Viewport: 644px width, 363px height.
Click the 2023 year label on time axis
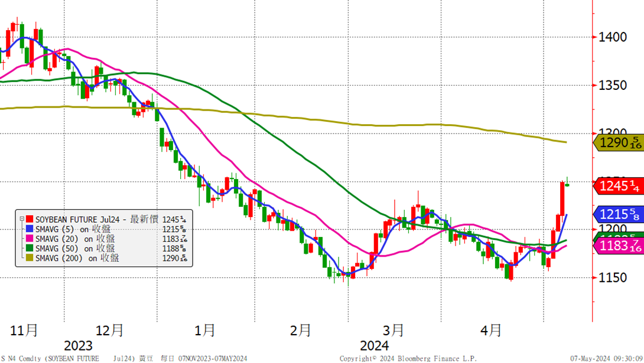pos(79,346)
